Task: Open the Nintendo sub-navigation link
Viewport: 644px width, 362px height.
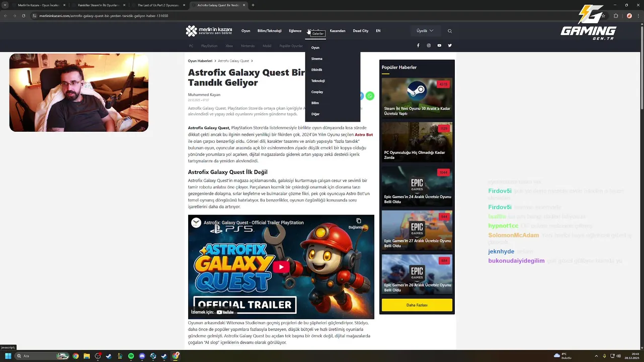Action: point(248,46)
